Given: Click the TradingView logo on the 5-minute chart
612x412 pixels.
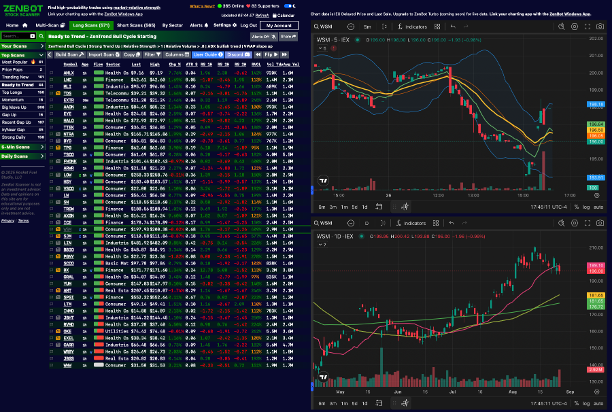Looking at the screenshot, I should (323, 181).
